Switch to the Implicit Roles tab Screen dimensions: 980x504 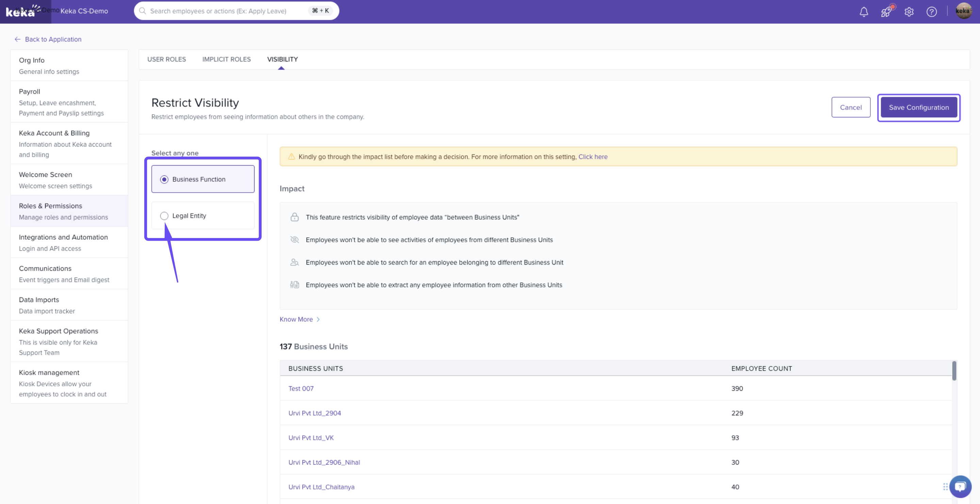(226, 59)
